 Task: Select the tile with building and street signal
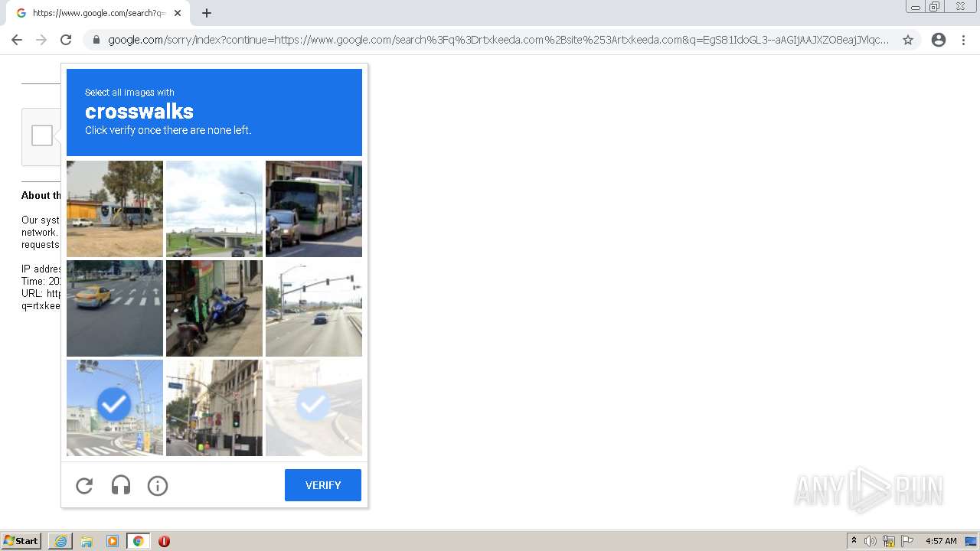pyautogui.click(x=214, y=408)
